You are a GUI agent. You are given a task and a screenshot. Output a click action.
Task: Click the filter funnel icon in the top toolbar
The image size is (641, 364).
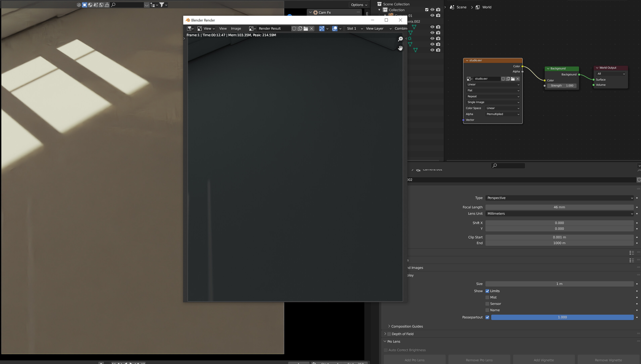pos(162,5)
